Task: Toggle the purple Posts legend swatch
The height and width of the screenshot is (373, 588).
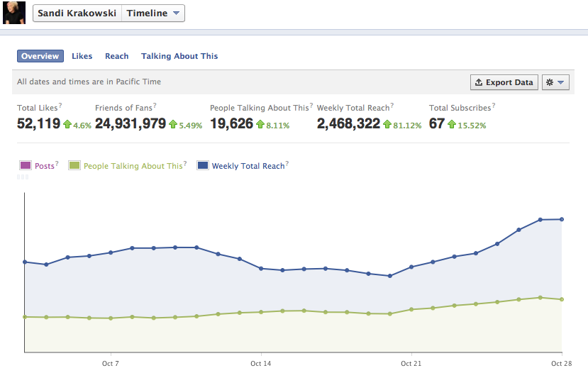Action: (25, 166)
